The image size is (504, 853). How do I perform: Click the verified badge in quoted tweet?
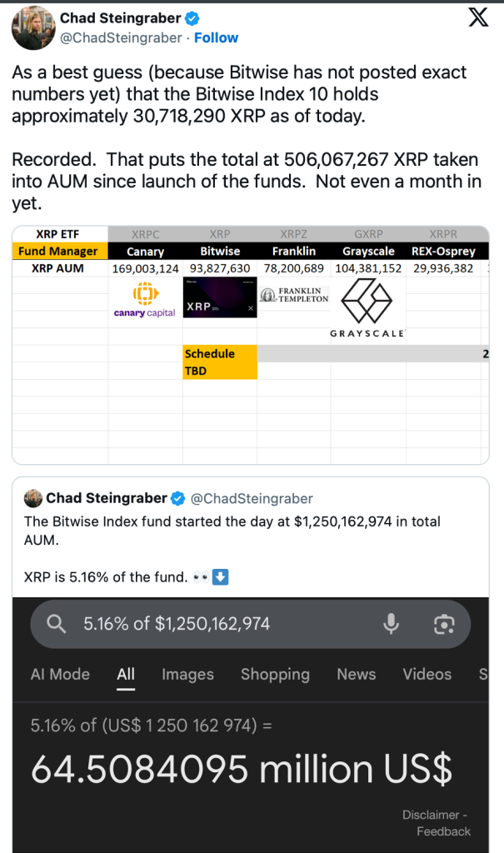tap(178, 498)
